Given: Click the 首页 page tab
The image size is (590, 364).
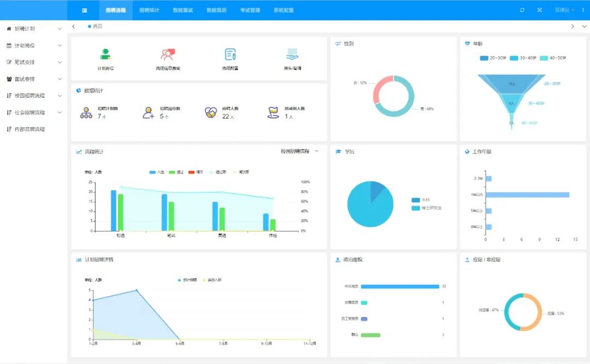Looking at the screenshot, I should tap(97, 26).
